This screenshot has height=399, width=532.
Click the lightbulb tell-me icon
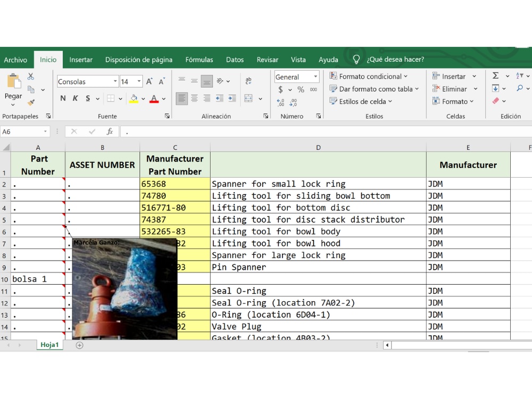(356, 60)
